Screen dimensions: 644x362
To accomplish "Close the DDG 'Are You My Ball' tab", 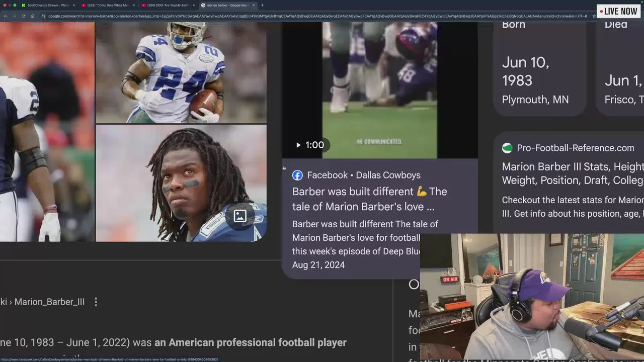I will click(194, 5).
